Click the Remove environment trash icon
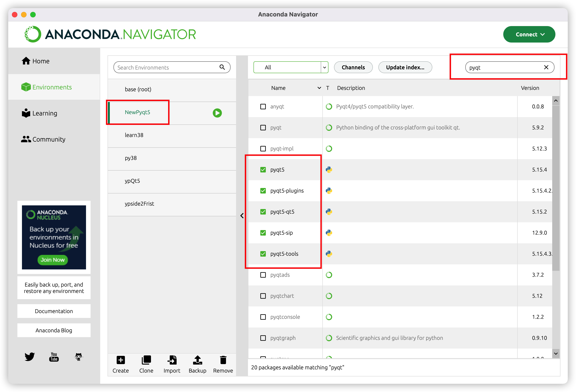Viewport: 576px width, 392px height. coord(223,360)
